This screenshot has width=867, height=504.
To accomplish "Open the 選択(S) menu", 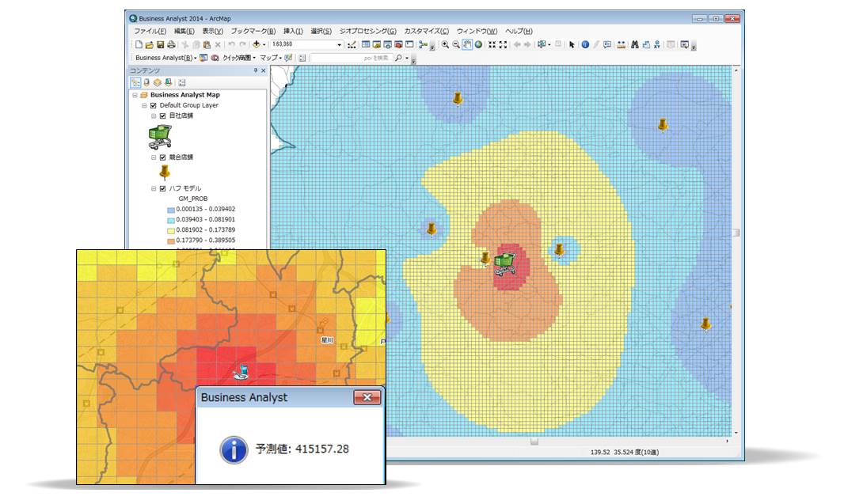I will pyautogui.click(x=321, y=32).
